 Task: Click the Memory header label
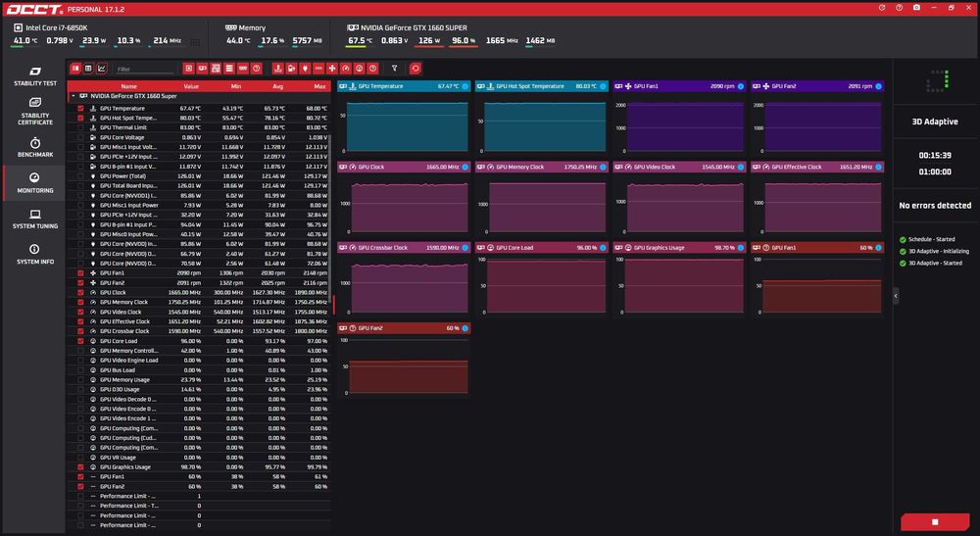[x=252, y=27]
